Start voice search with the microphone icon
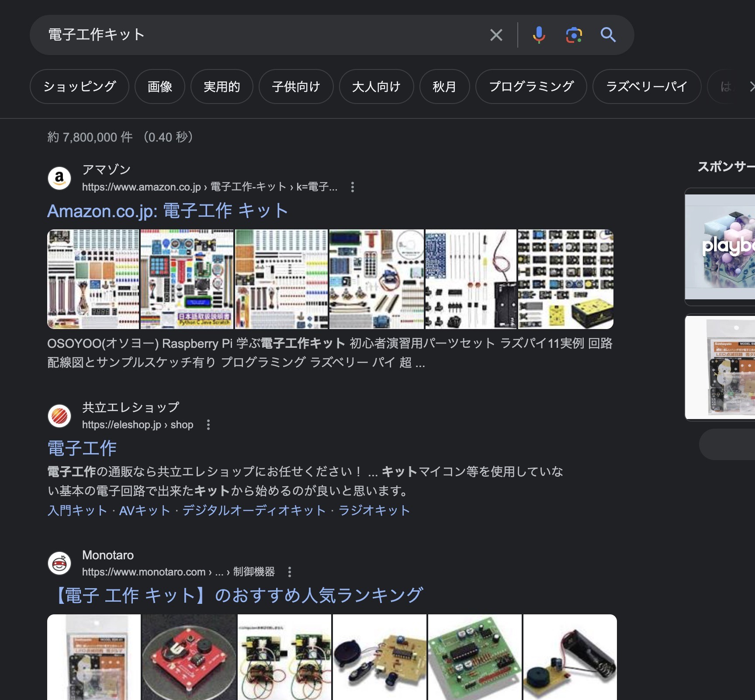The height and width of the screenshot is (700, 755). point(539,35)
